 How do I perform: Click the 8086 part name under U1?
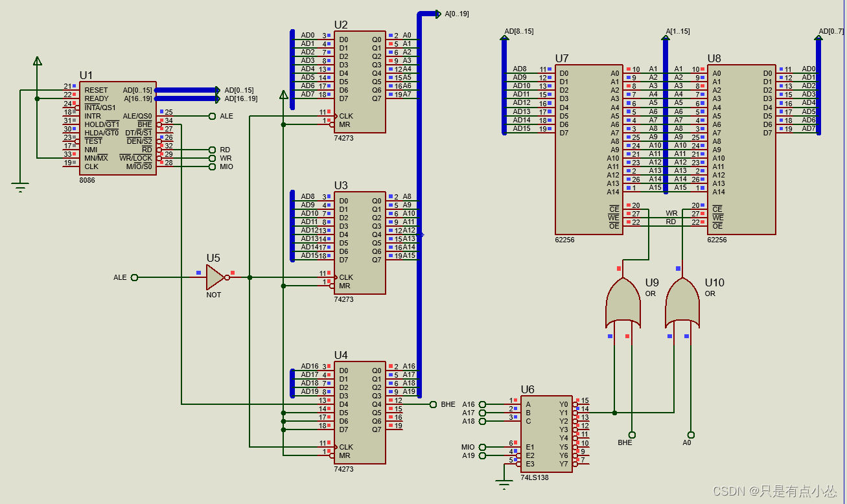pyautogui.click(x=87, y=180)
